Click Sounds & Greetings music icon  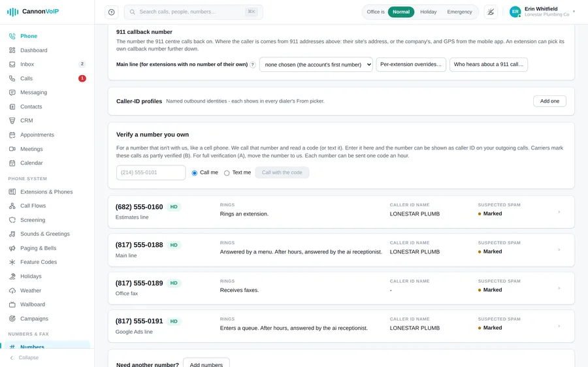pos(12,234)
